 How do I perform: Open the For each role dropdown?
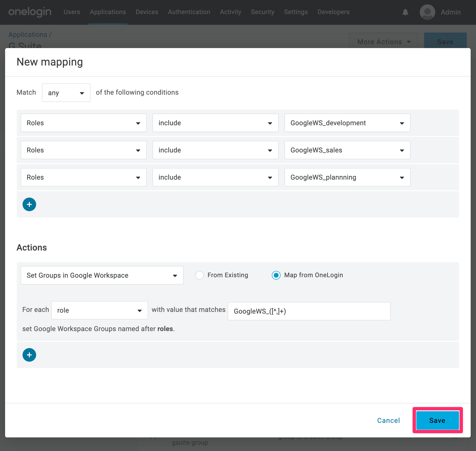pos(100,310)
